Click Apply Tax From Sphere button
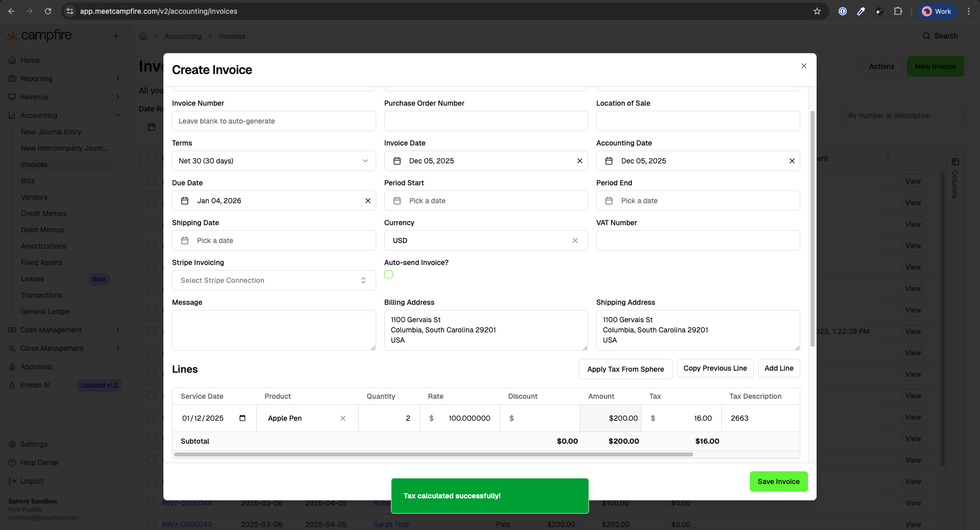The width and height of the screenshot is (980, 530). tap(625, 369)
